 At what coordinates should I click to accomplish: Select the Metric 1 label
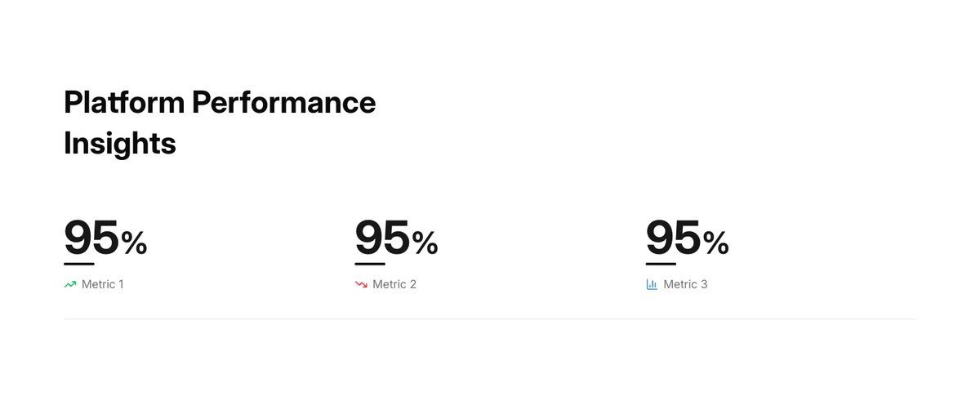tap(103, 285)
